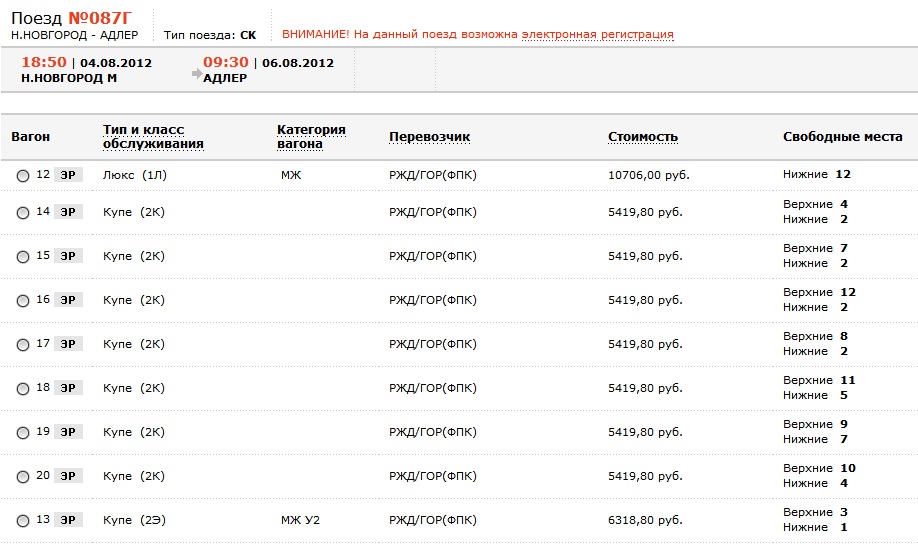This screenshot has width=918, height=558.
Task: Click the ЭР badge for wagon 17
Action: 68,344
